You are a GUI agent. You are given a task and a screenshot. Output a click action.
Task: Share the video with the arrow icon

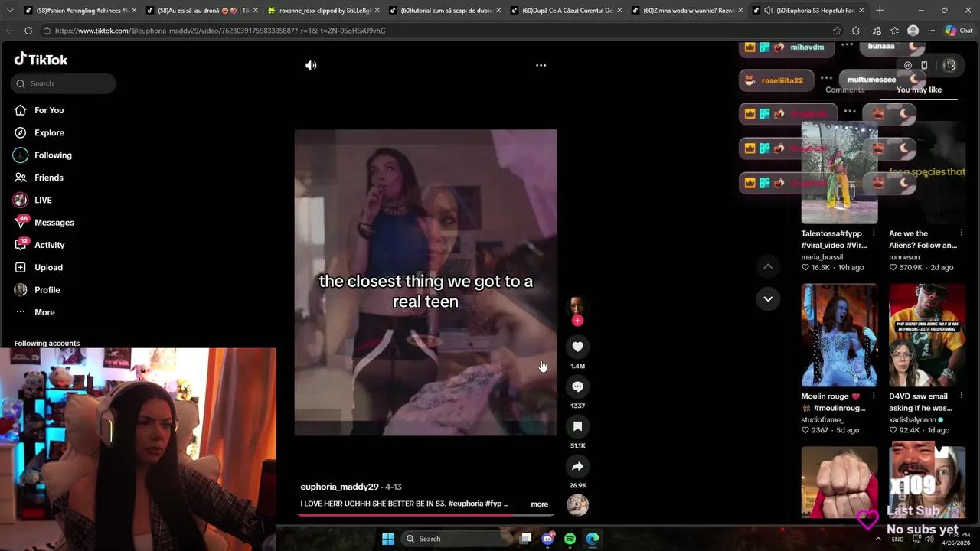[x=577, y=466]
